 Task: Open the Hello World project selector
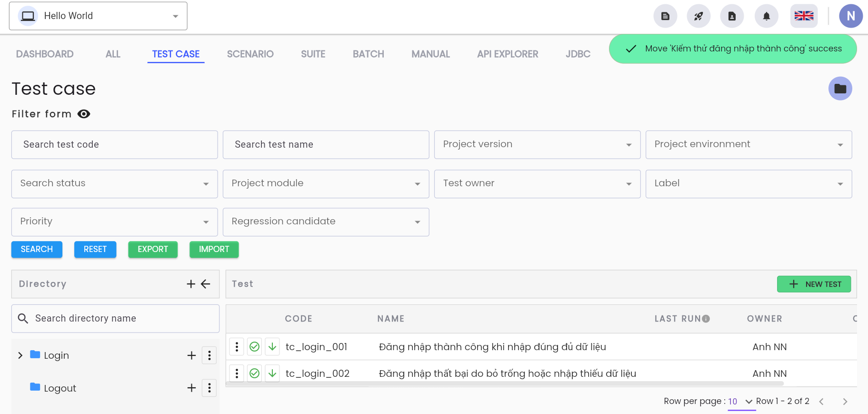[98, 16]
